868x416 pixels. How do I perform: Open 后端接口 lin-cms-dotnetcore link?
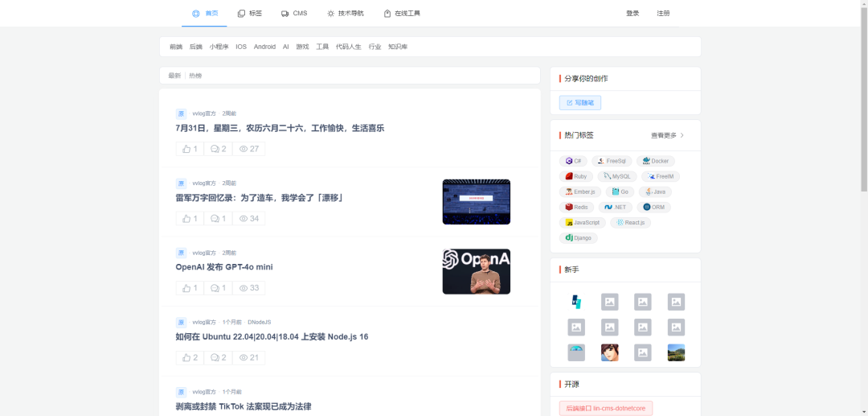click(x=606, y=409)
